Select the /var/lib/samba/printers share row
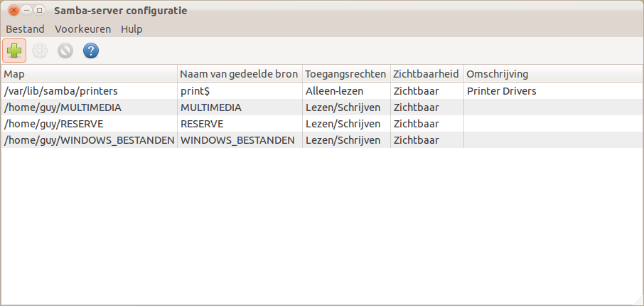The height and width of the screenshot is (306, 644). (60, 91)
